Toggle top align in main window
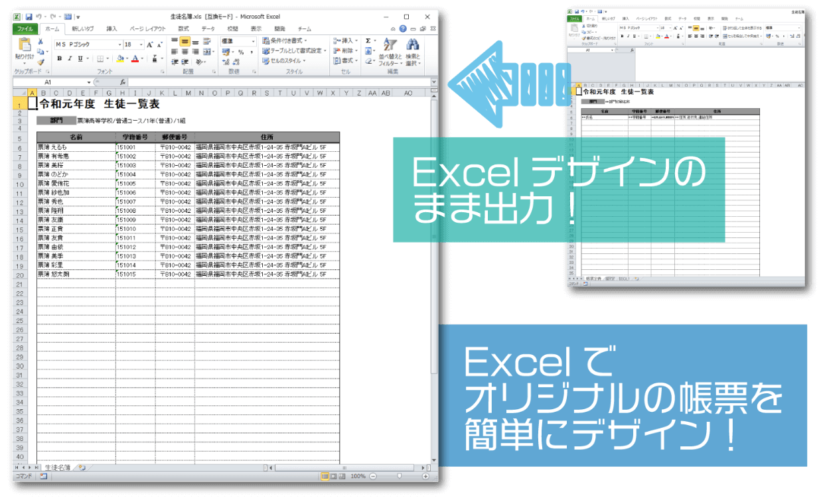This screenshot has width=823, height=504. [x=175, y=41]
